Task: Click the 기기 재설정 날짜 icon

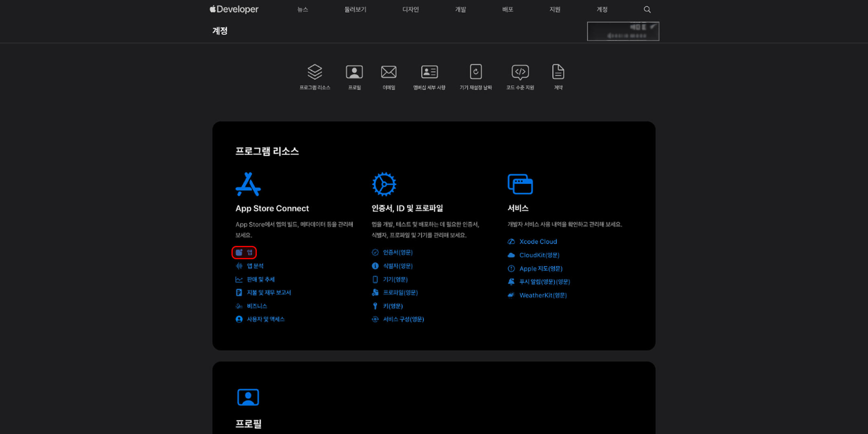Action: [476, 72]
